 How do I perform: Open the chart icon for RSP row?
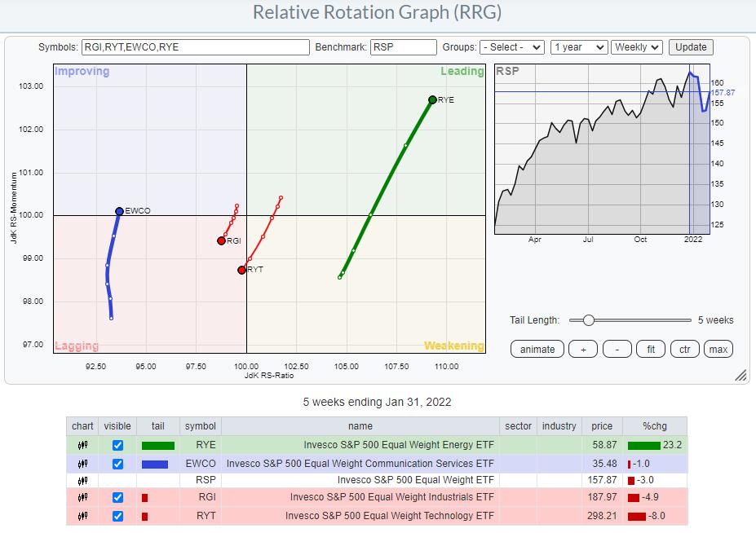(x=82, y=481)
